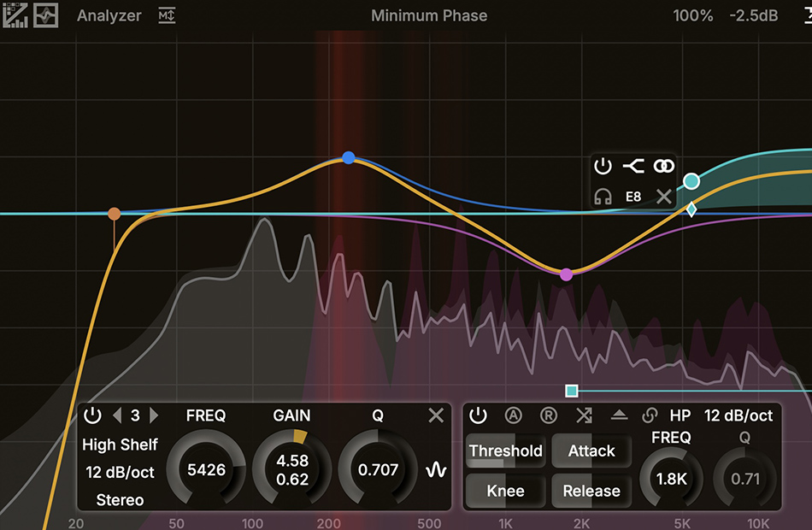
Task: Close the floating band popup
Action: coord(664,197)
